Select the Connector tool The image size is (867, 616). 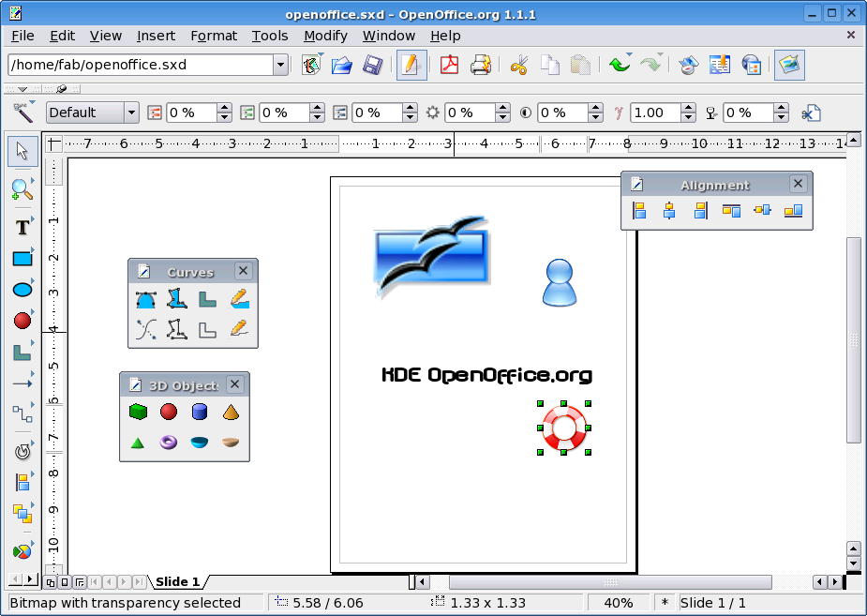pos(22,413)
